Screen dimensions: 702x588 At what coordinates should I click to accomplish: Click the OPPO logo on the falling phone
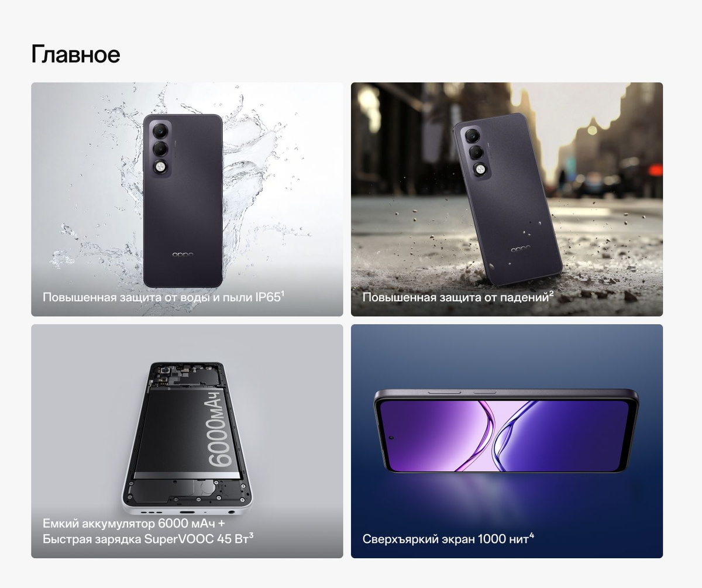[x=520, y=249]
